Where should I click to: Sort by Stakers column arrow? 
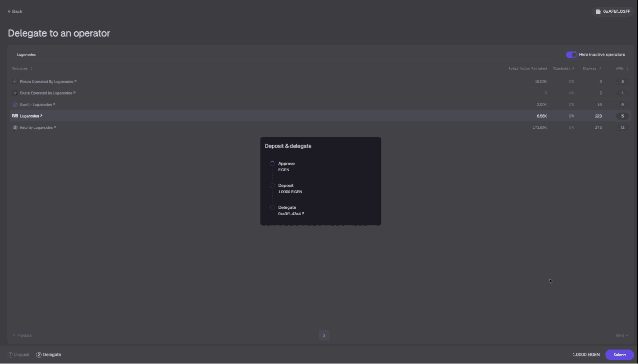600,69
